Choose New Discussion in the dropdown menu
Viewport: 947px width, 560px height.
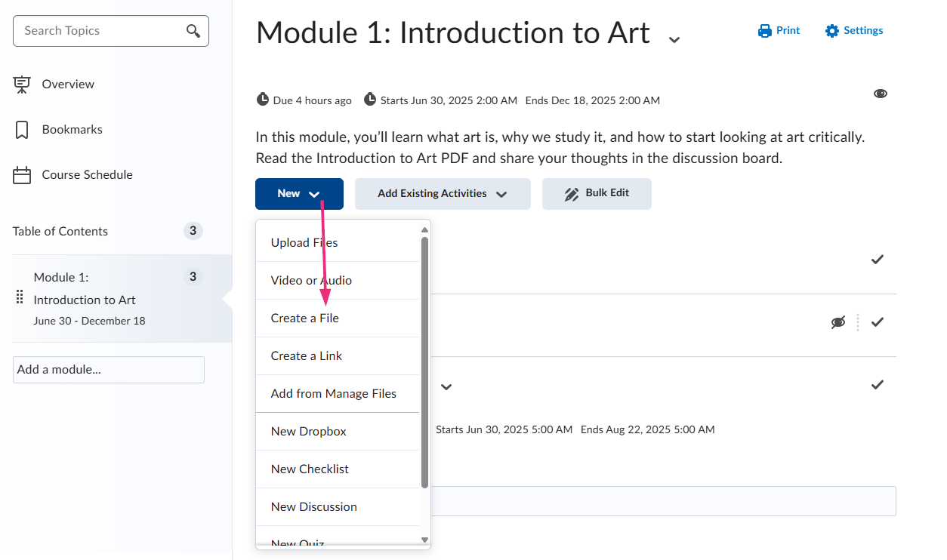(314, 507)
